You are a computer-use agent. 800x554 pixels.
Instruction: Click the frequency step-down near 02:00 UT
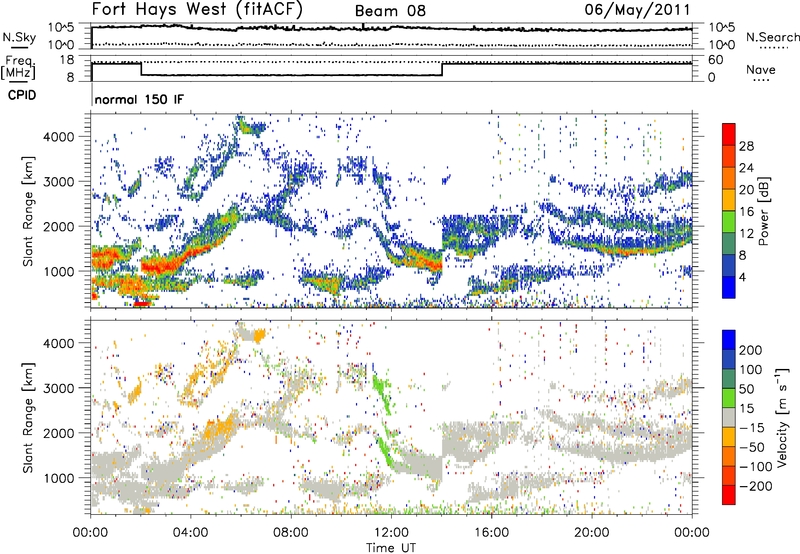tap(141, 69)
